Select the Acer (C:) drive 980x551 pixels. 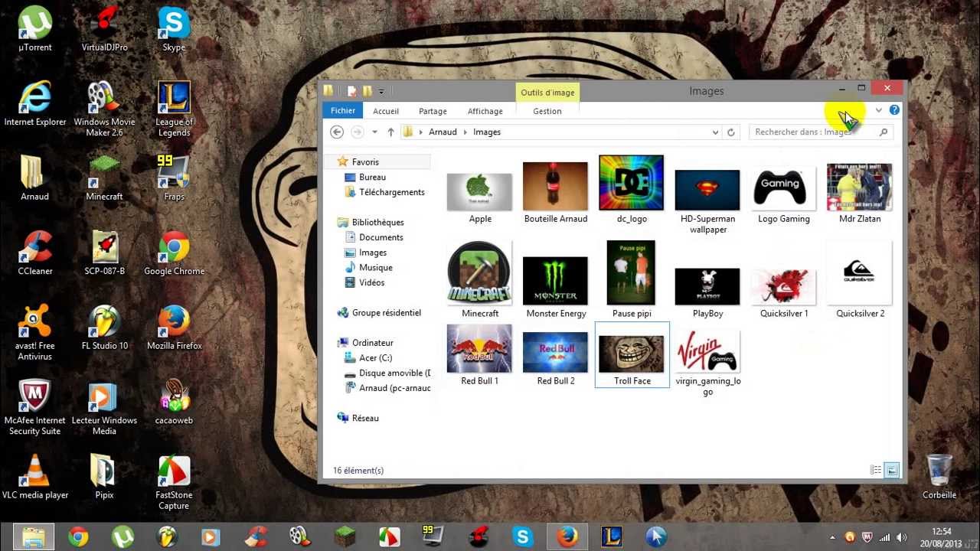pyautogui.click(x=375, y=358)
